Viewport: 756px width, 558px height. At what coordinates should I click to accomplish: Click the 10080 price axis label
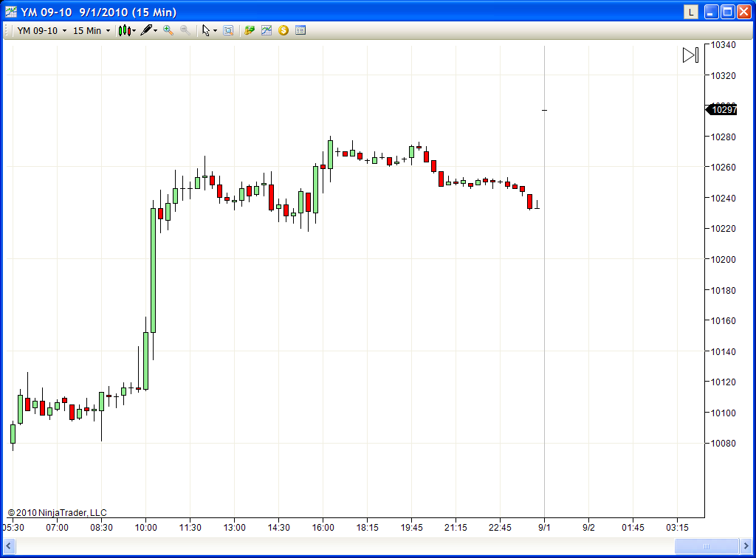(x=724, y=444)
